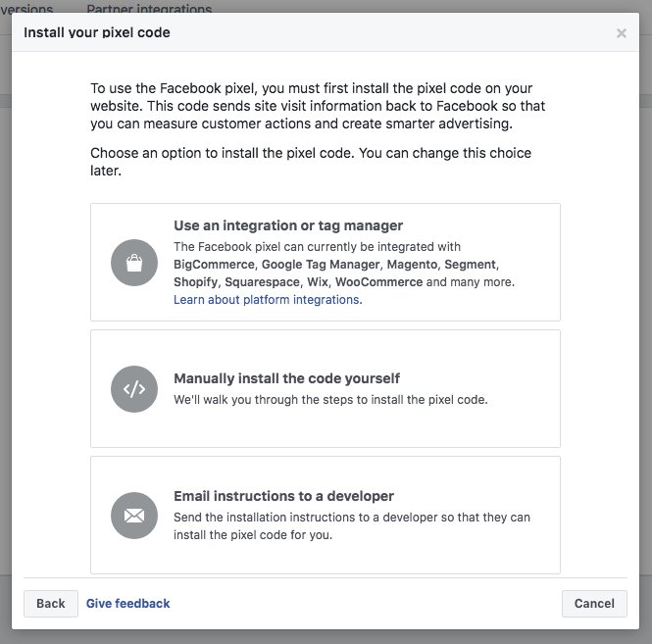Viewport: 652px width, 644px height.
Task: Click paragraph starting 'To use the Facebook pixel'
Action: pyautogui.click(x=318, y=106)
